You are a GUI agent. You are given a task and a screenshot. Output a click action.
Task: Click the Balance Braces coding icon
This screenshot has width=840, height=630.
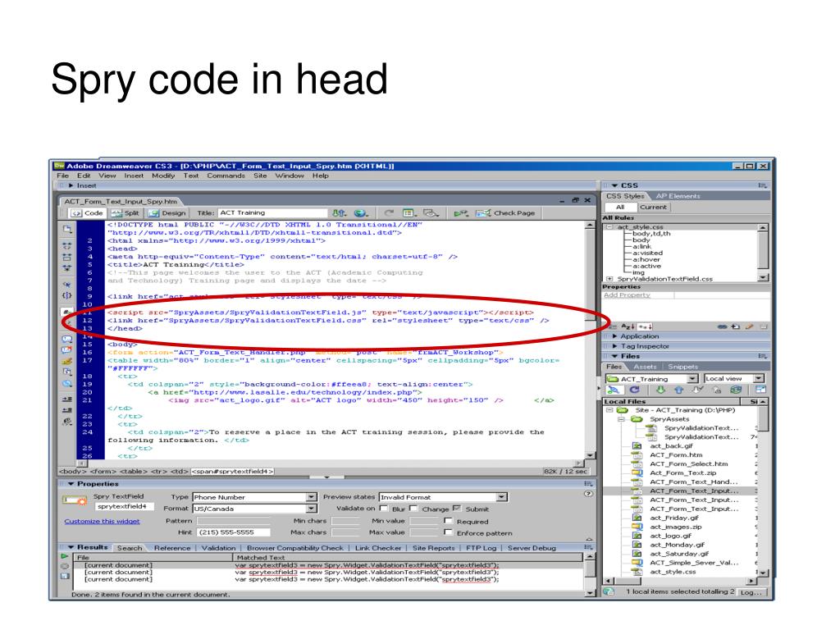point(67,295)
